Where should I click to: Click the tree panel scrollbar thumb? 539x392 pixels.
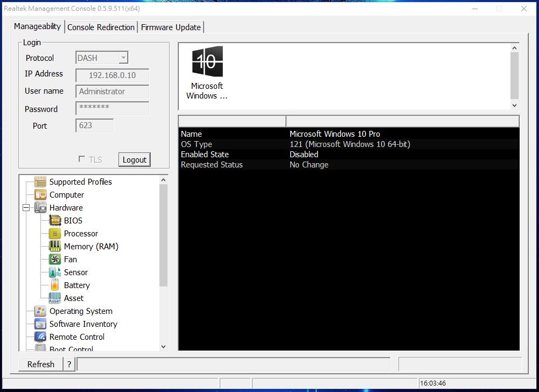164,235
